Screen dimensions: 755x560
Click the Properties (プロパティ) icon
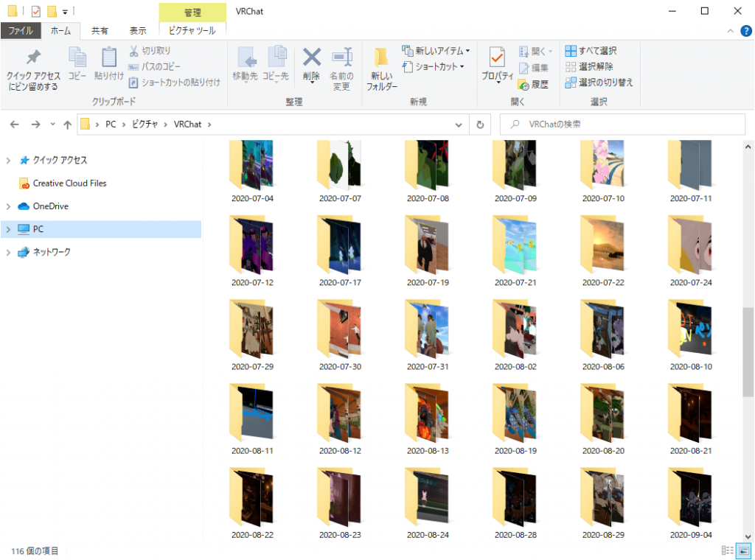point(497,57)
